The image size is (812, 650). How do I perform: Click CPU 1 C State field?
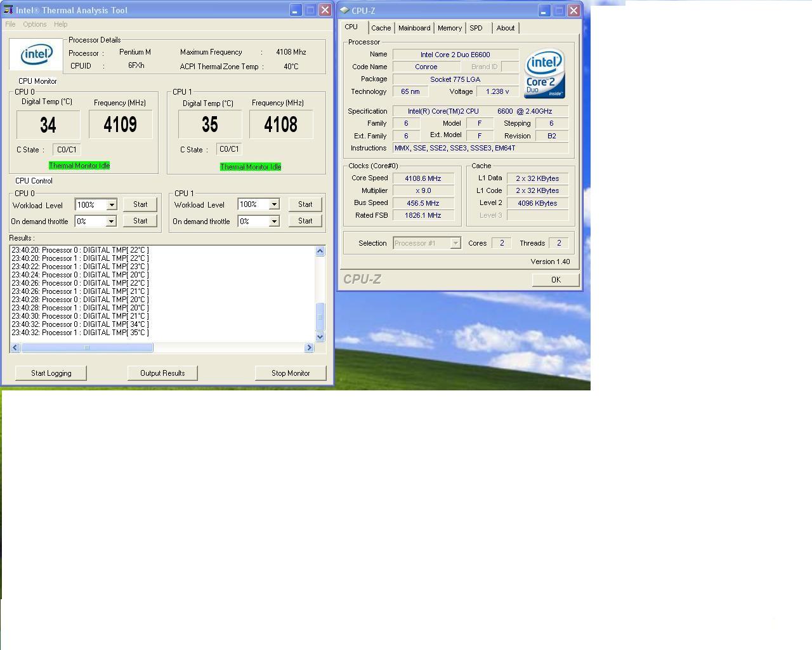[x=229, y=149]
